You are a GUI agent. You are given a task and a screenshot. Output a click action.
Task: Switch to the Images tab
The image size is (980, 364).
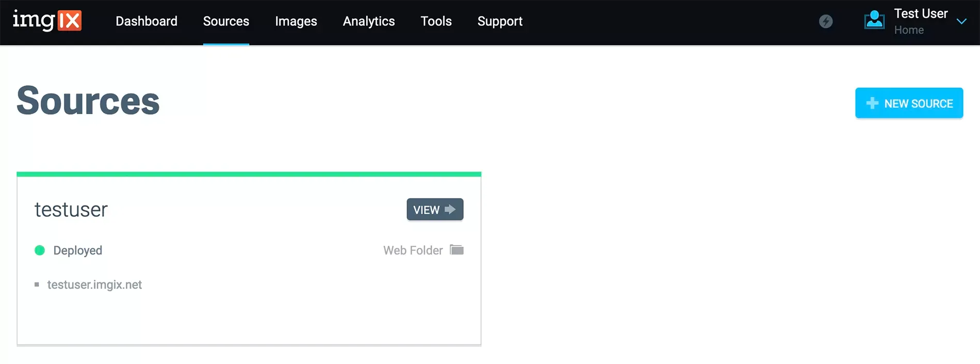click(296, 21)
